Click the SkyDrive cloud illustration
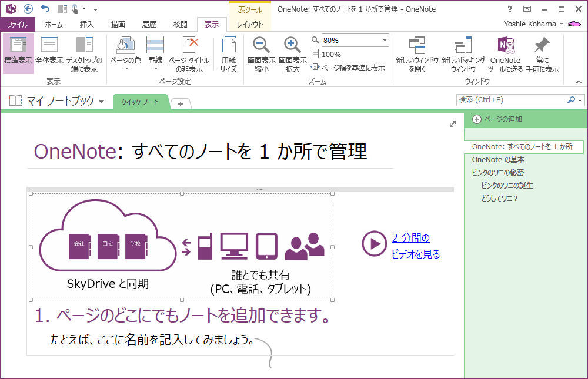Viewport: 588px width, 379px height. tap(108, 235)
